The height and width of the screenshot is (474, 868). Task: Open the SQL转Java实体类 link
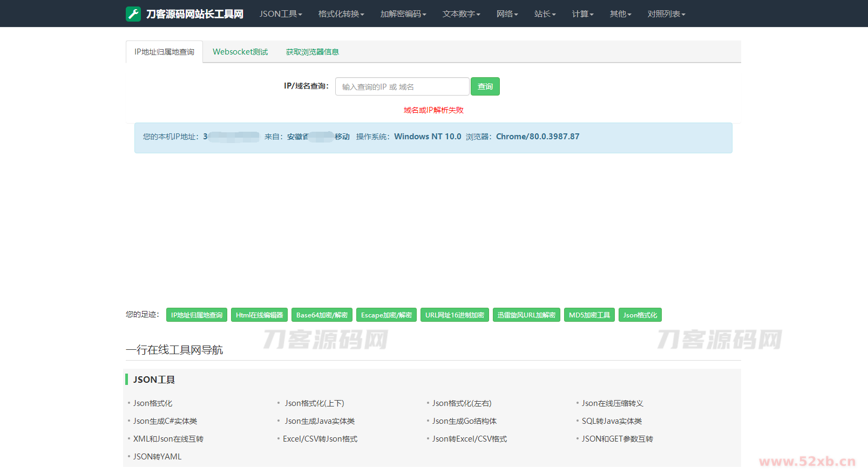612,421
